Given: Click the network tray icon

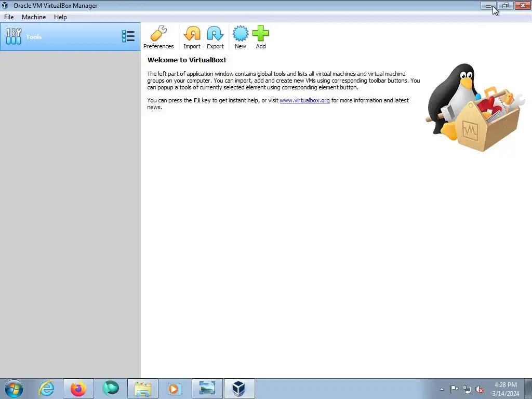Looking at the screenshot, I should point(467,389).
